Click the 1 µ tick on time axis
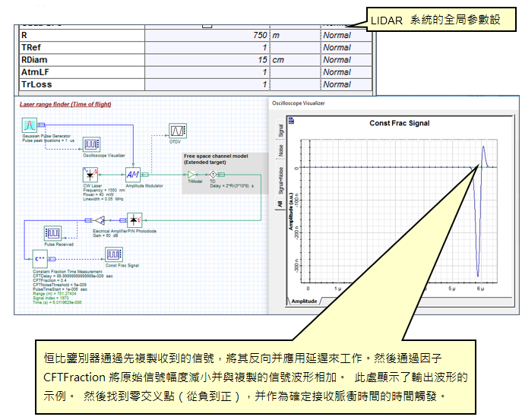522x420 pixels. [338, 289]
